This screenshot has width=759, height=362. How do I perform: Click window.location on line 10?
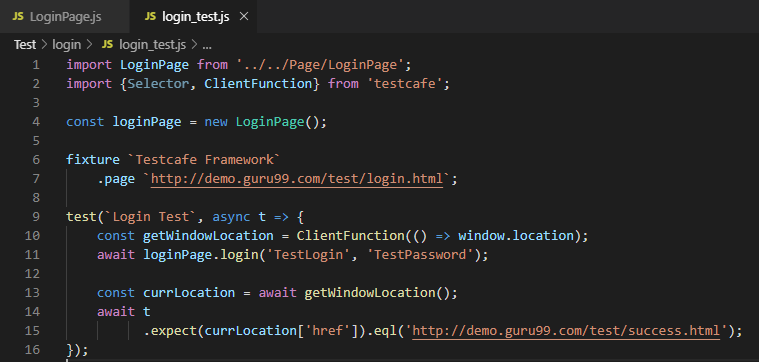point(516,236)
